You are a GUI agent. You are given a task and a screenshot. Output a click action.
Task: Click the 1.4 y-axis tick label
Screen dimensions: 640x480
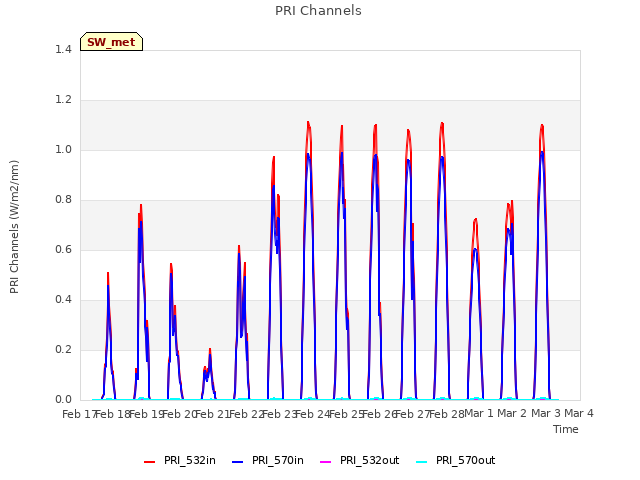point(63,49)
